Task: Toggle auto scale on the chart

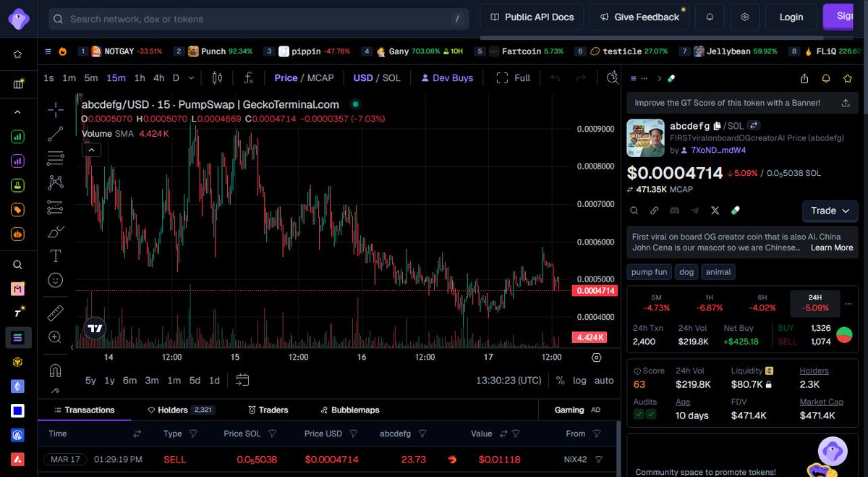Action: coord(604,380)
